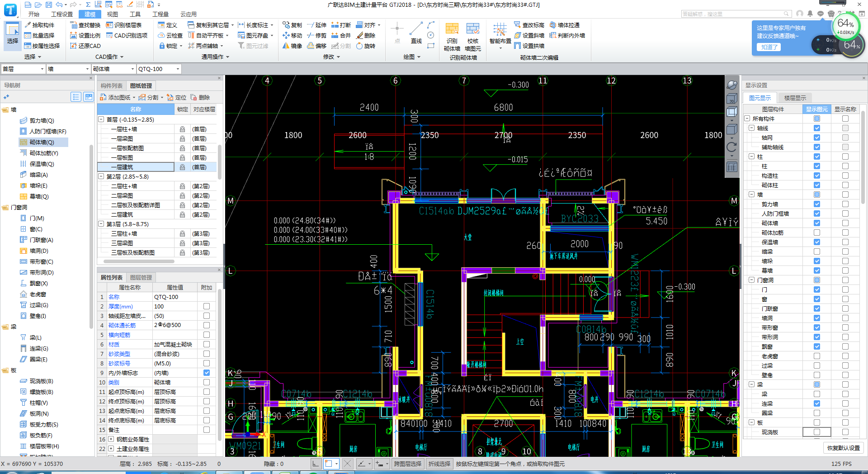Image resolution: width=868 pixels, height=474 pixels.
Task: Click the 折线选择 status button
Action: [x=439, y=464]
